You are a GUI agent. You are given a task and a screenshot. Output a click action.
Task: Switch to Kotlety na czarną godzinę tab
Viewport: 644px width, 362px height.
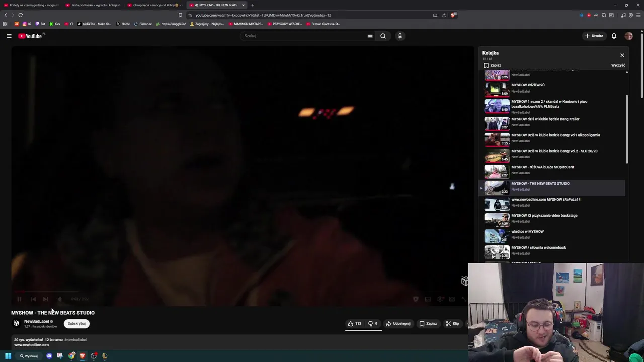point(31,5)
